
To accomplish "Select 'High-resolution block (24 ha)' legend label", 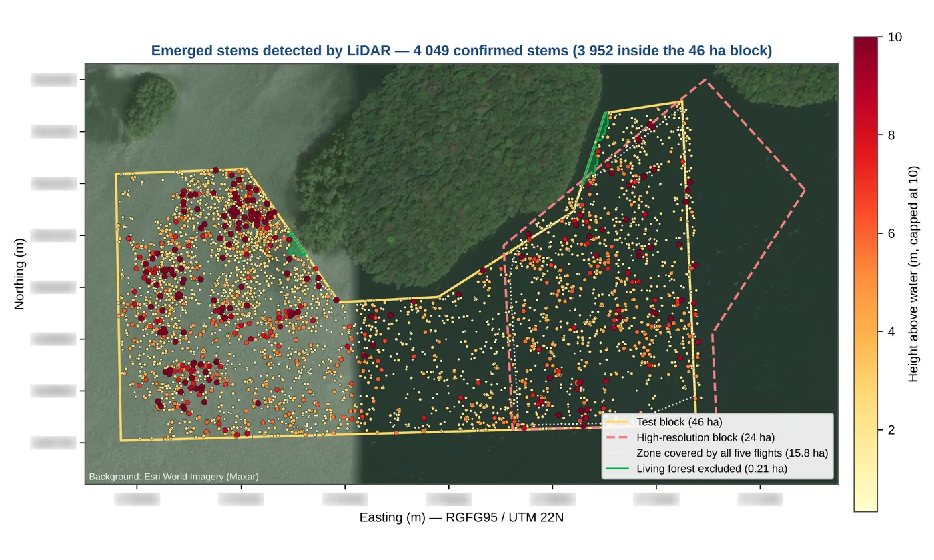I will [x=705, y=437].
